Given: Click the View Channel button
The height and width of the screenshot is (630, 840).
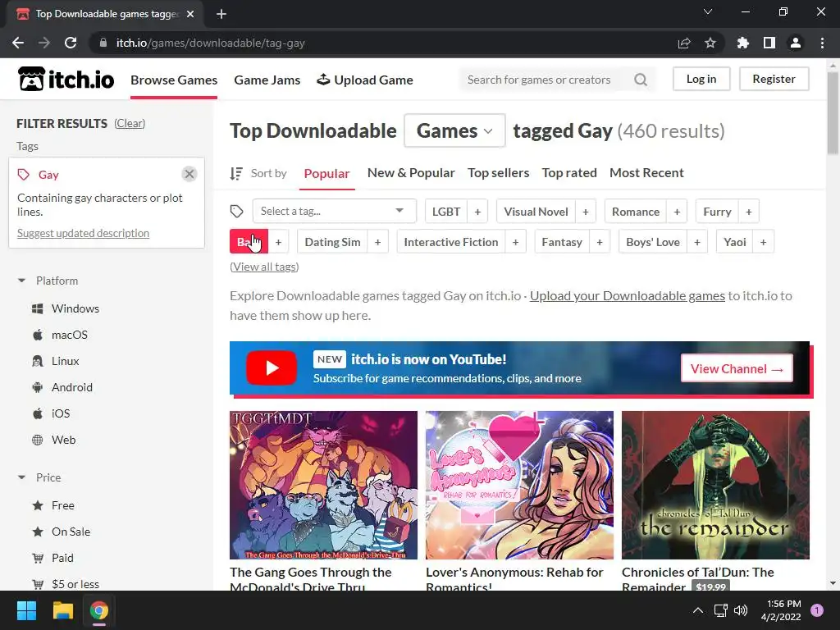Looking at the screenshot, I should (x=737, y=368).
